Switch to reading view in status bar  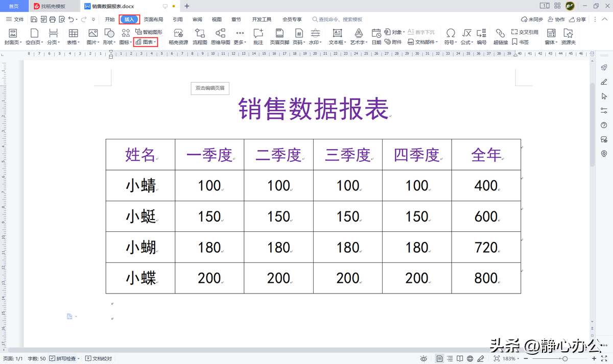point(460,359)
